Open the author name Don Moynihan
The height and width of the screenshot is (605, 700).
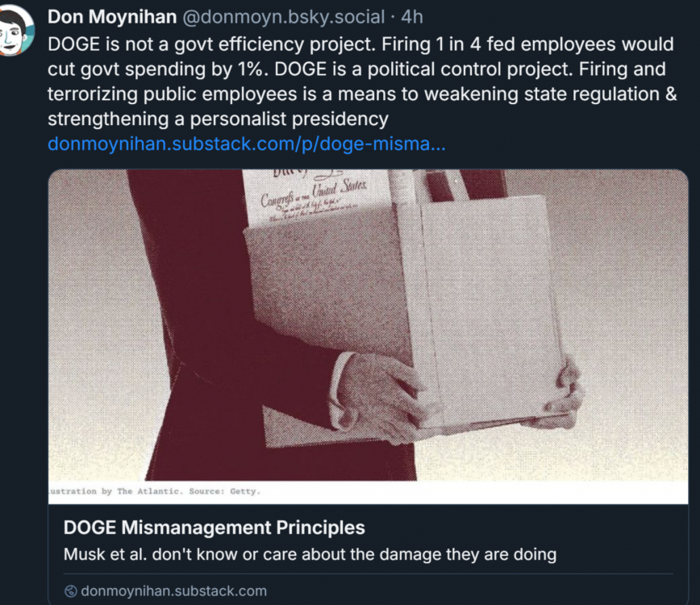click(112, 17)
